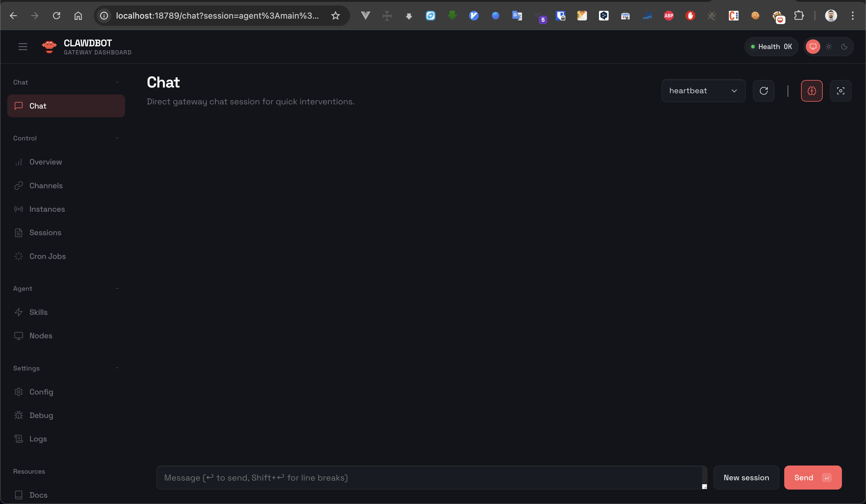Toggle the sidebar hamburger menu
866x504 pixels.
pos(23,46)
